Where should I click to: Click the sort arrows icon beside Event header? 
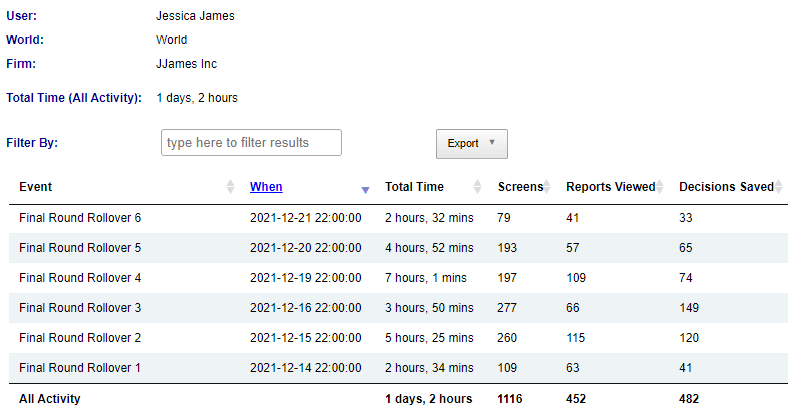(230, 187)
